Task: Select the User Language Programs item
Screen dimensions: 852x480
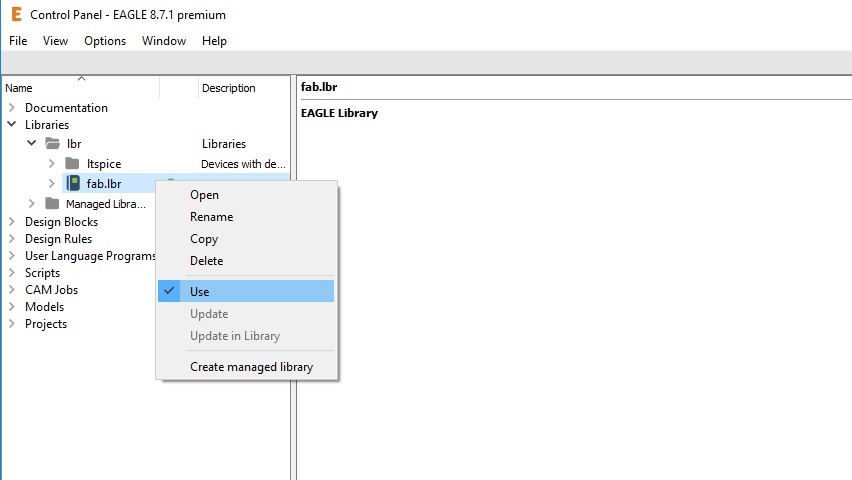Action: [90, 255]
